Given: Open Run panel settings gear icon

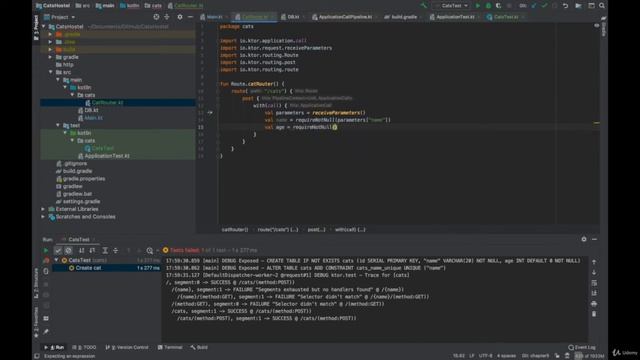Looking at the screenshot, I should click(x=584, y=239).
